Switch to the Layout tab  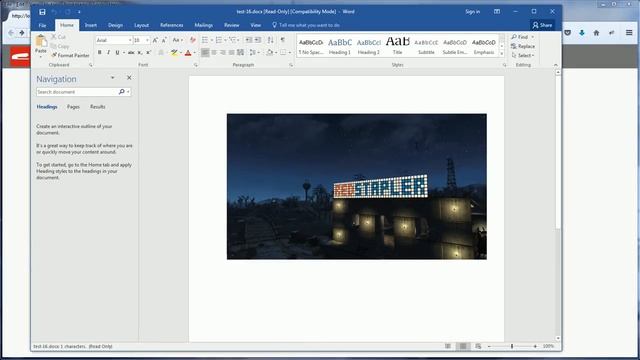[x=141, y=25]
